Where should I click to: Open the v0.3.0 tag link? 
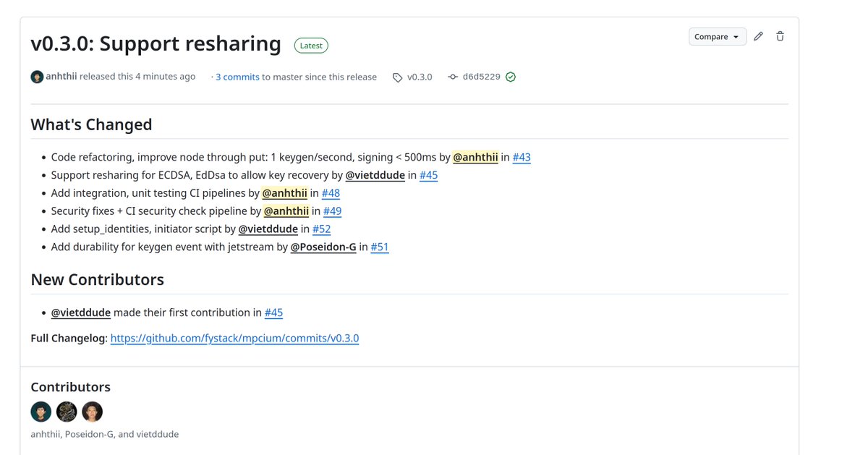click(x=420, y=77)
